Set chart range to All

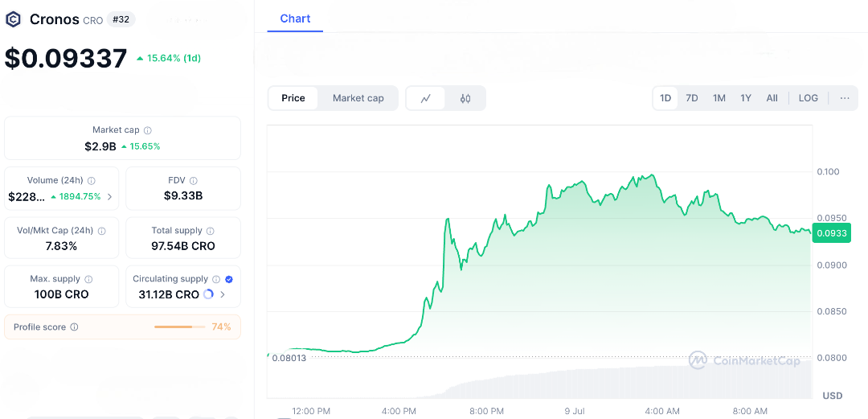click(772, 98)
